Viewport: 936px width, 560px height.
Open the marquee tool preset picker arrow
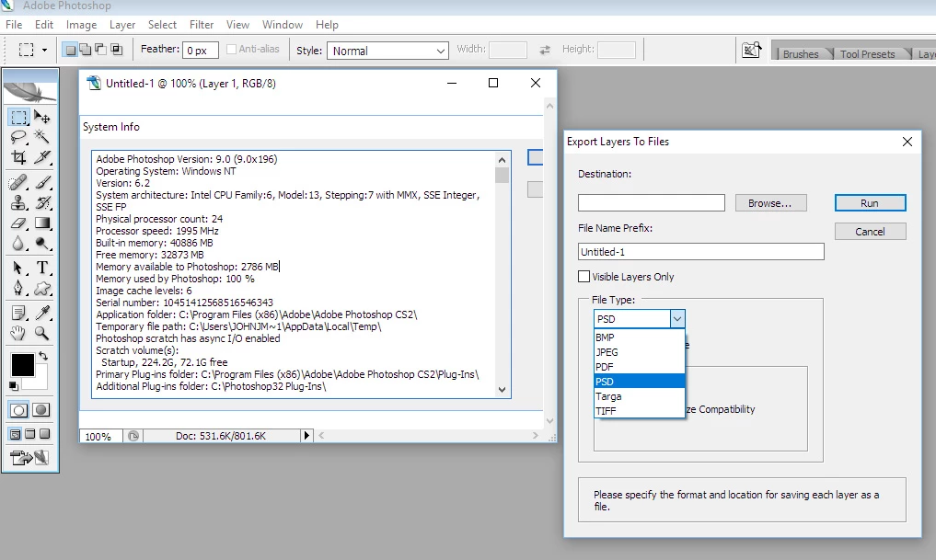point(44,50)
